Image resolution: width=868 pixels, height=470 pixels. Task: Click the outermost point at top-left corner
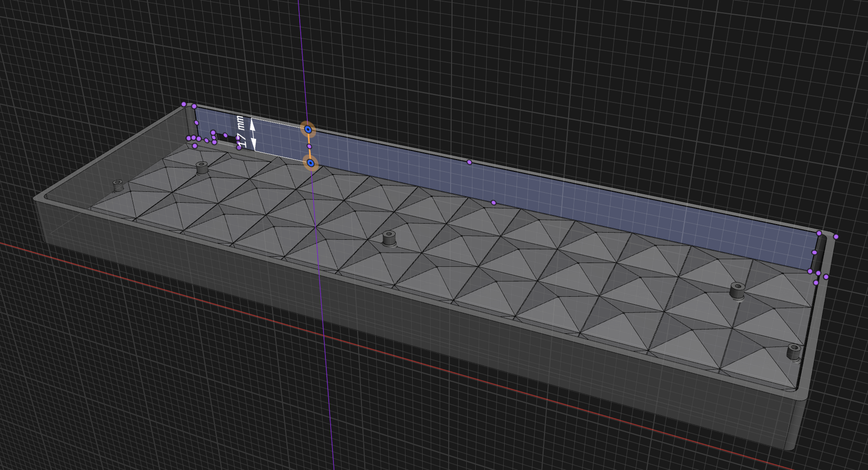(x=184, y=104)
